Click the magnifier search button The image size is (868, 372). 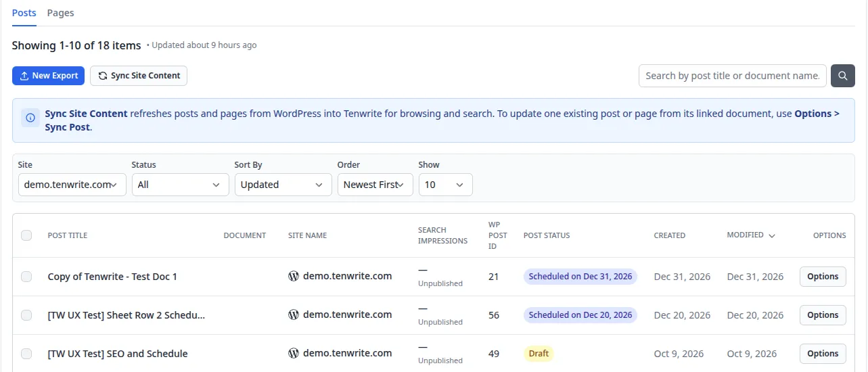pos(843,76)
